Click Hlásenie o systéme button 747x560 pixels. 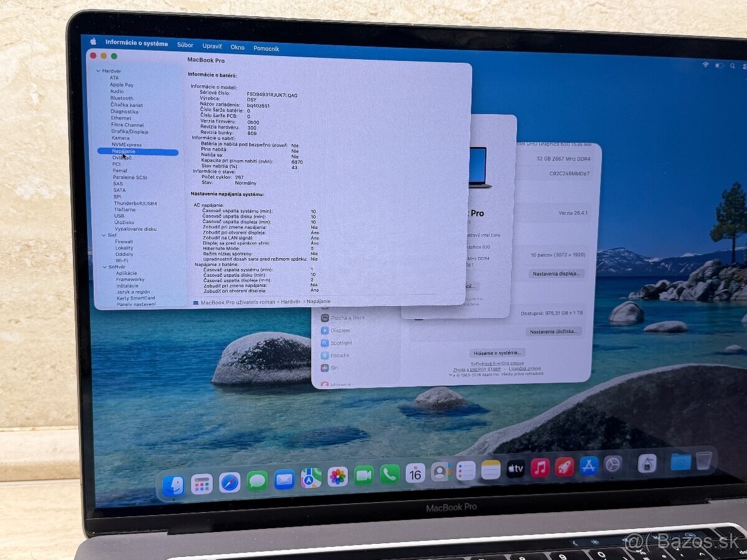pos(497,352)
